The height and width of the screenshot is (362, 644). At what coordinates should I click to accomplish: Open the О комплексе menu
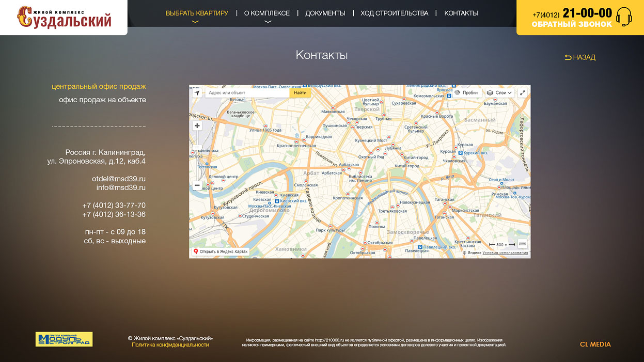pyautogui.click(x=266, y=13)
